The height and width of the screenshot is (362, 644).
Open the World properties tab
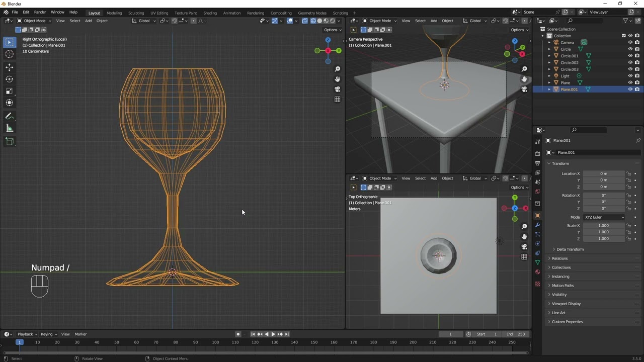tap(538, 192)
